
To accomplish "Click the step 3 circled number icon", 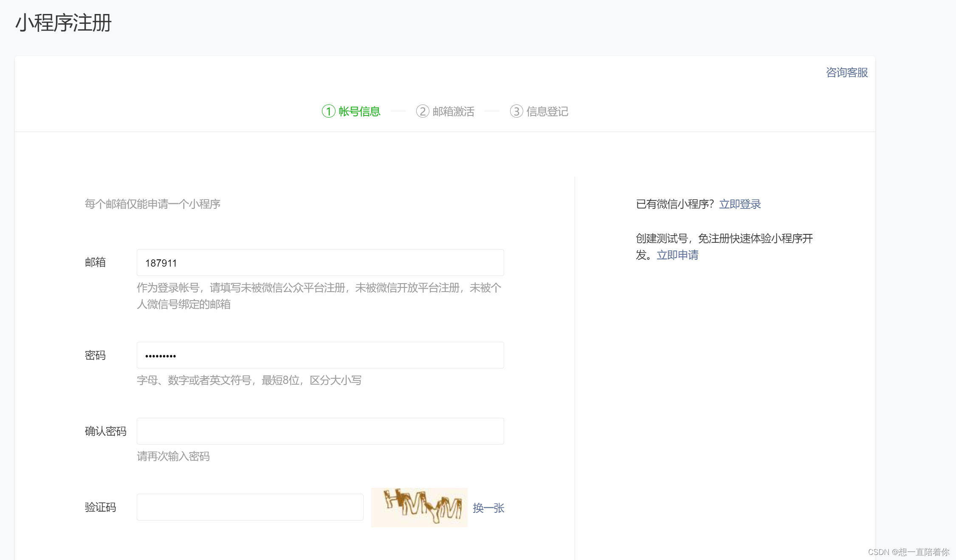I will [x=516, y=111].
